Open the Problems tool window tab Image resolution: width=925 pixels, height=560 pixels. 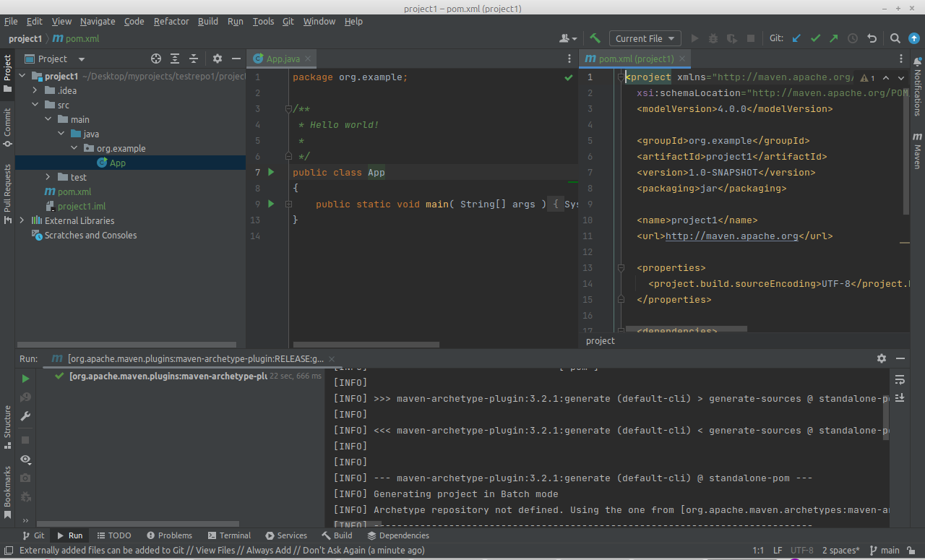click(x=169, y=535)
